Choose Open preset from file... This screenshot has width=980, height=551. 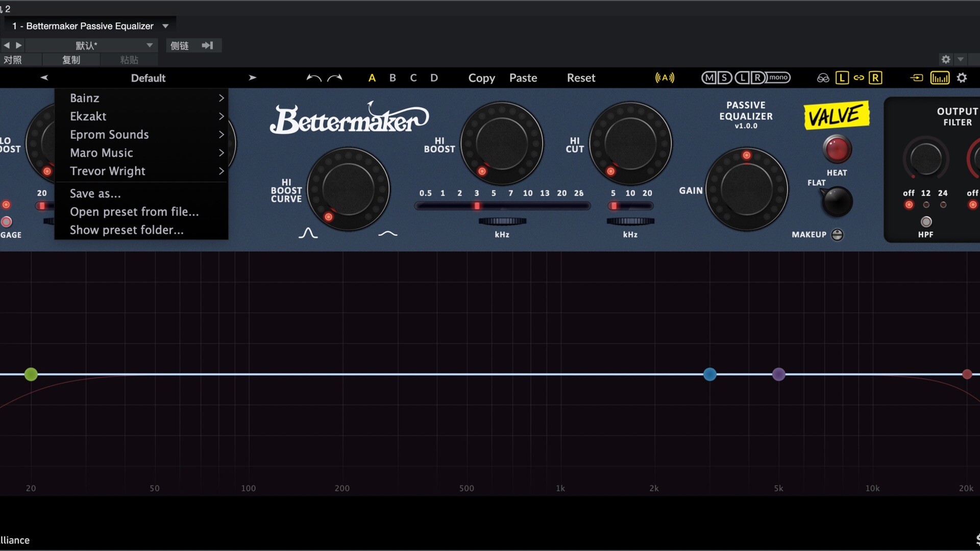click(x=141, y=212)
